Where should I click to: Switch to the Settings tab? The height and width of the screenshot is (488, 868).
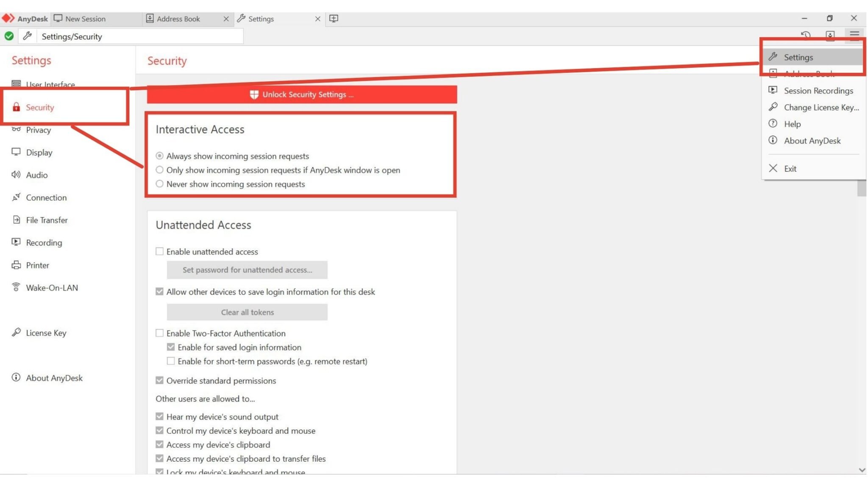click(279, 19)
